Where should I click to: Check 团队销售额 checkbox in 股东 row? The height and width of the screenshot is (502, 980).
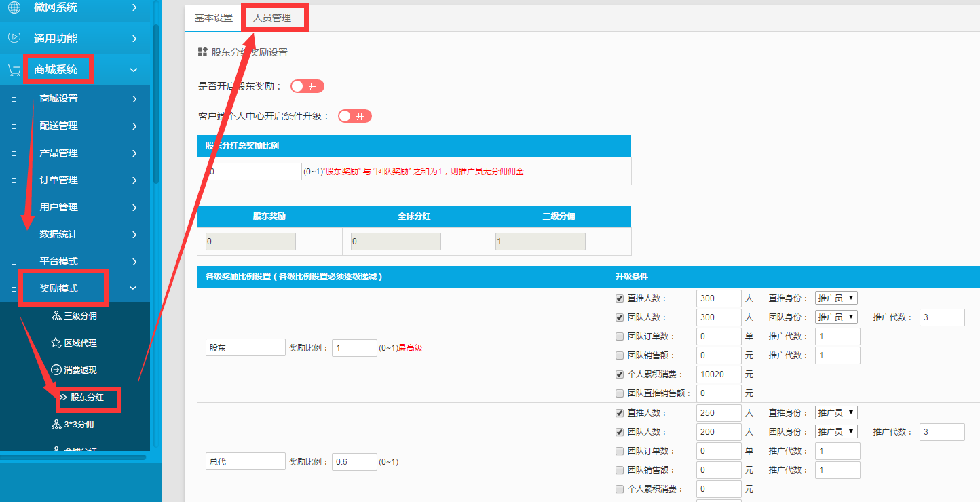click(620, 355)
